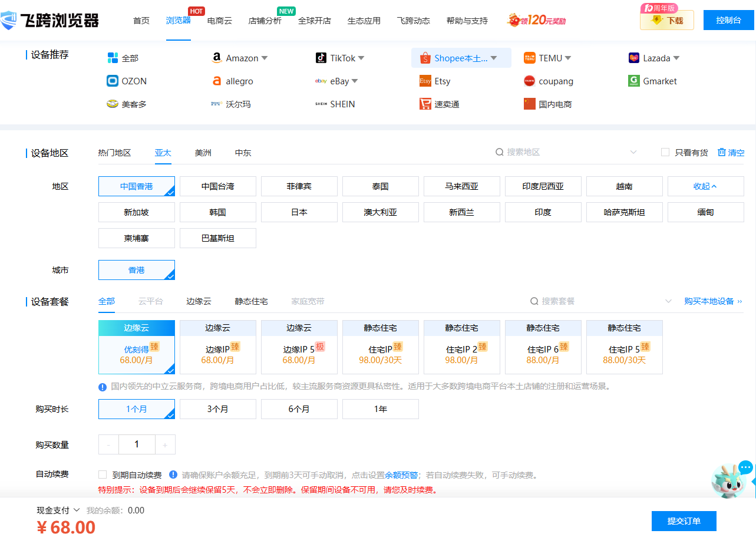Click the OZON logo icon

(x=113, y=81)
